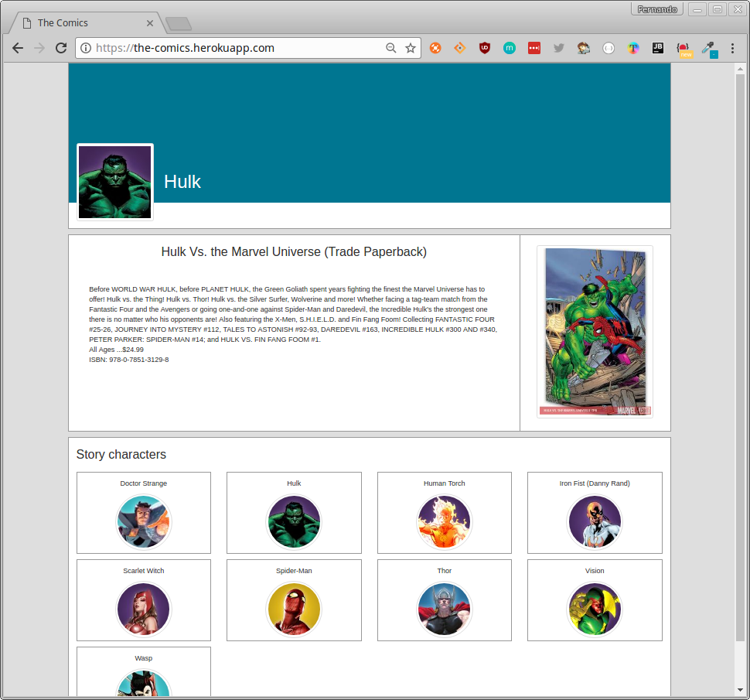Open the colorful T extension icon

[633, 48]
